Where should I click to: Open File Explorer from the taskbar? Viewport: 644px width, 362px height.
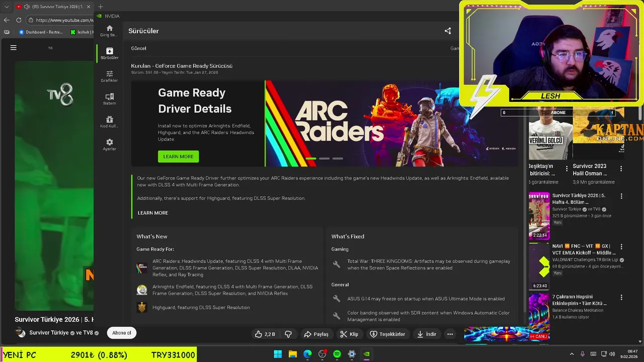point(292,354)
